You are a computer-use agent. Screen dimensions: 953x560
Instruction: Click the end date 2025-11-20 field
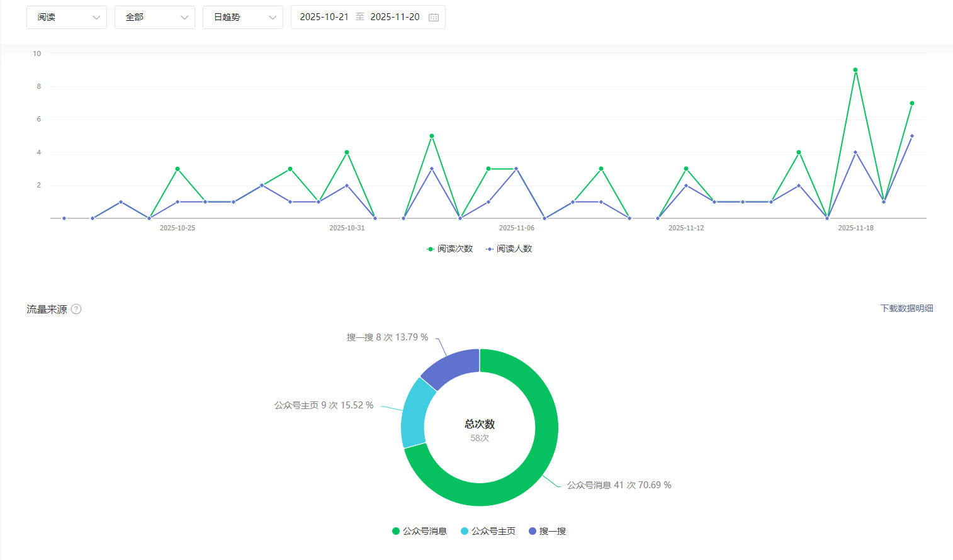395,17
